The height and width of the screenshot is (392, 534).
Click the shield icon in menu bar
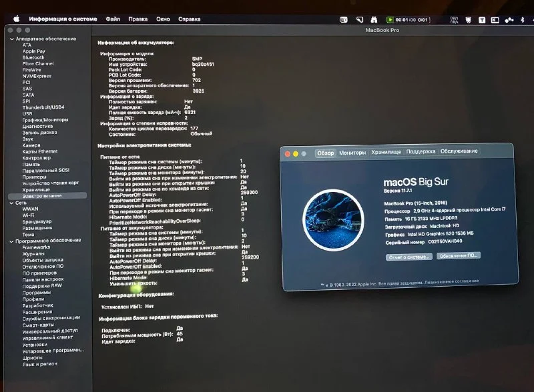(468, 20)
